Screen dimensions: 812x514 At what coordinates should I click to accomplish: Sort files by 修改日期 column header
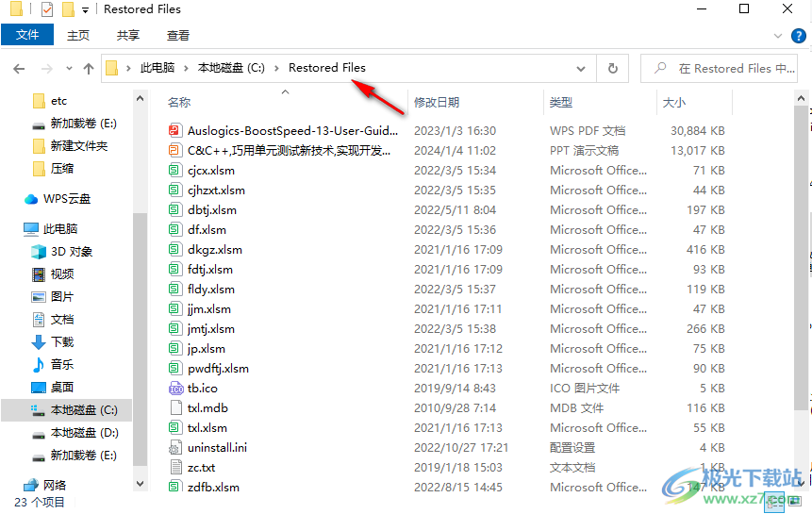[437, 102]
